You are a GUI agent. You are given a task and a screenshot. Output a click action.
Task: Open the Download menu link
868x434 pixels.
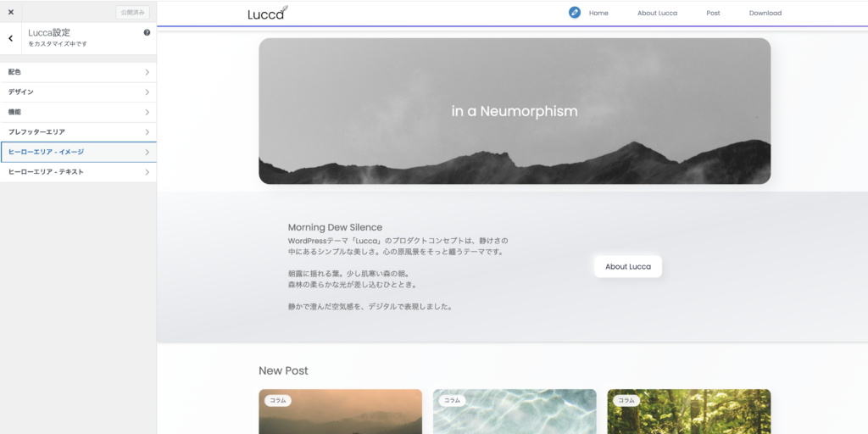tap(765, 13)
